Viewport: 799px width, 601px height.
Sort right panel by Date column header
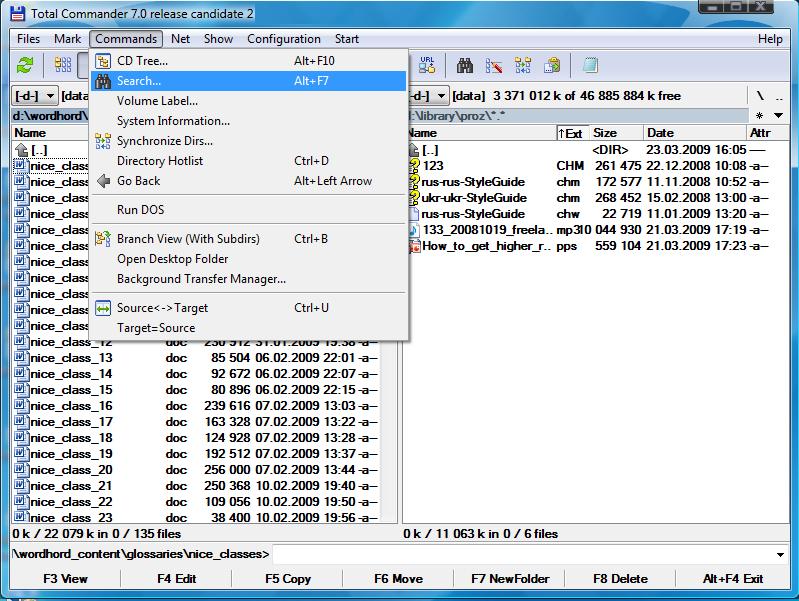pyautogui.click(x=695, y=133)
